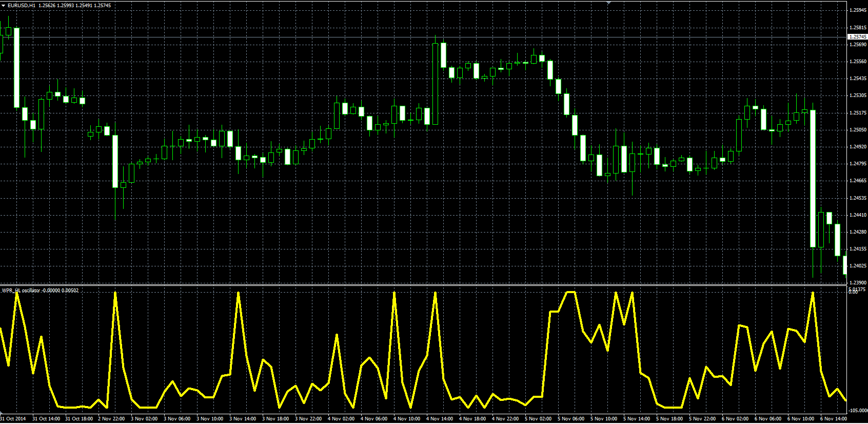Click the 4 Nov 18:00 time label

472,419
